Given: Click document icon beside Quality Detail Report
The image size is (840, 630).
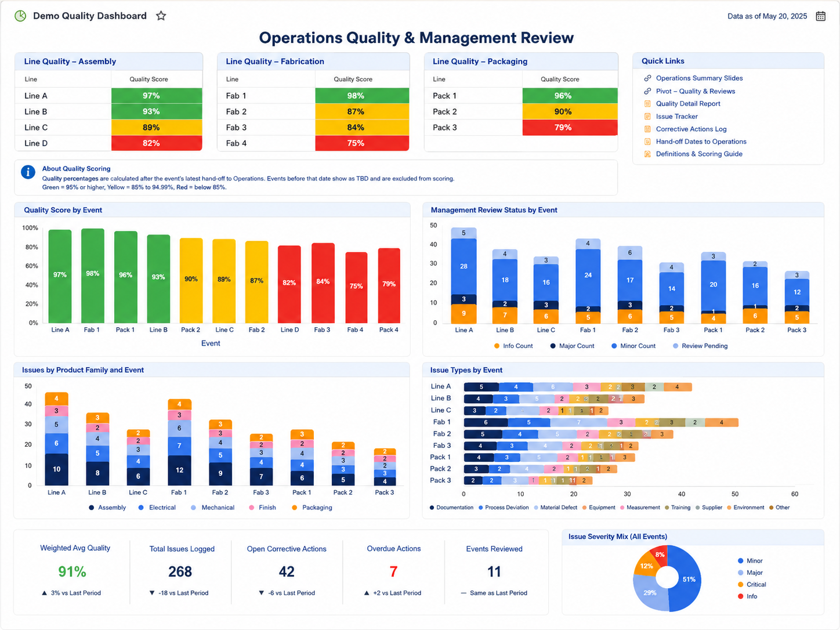Looking at the screenshot, I should (x=647, y=104).
